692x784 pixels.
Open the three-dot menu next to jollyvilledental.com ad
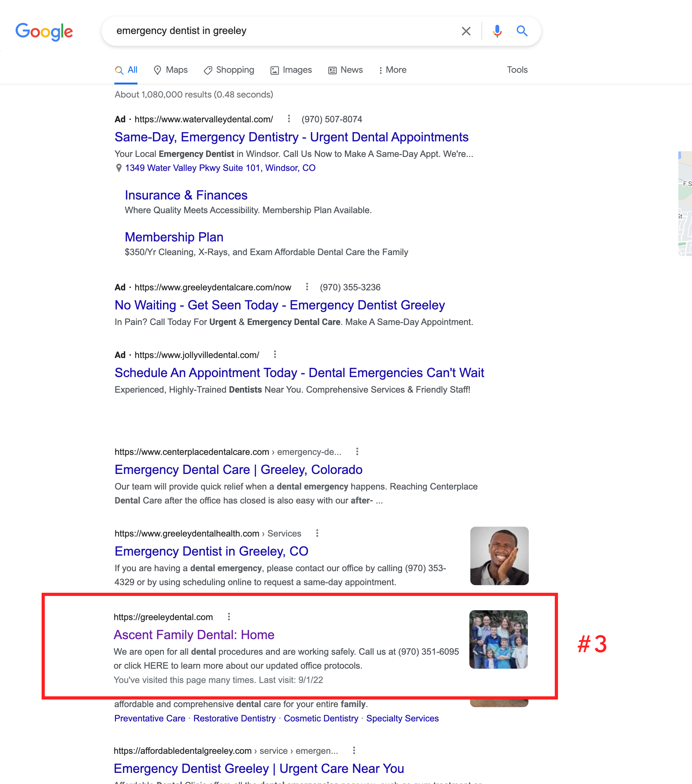[x=274, y=355]
